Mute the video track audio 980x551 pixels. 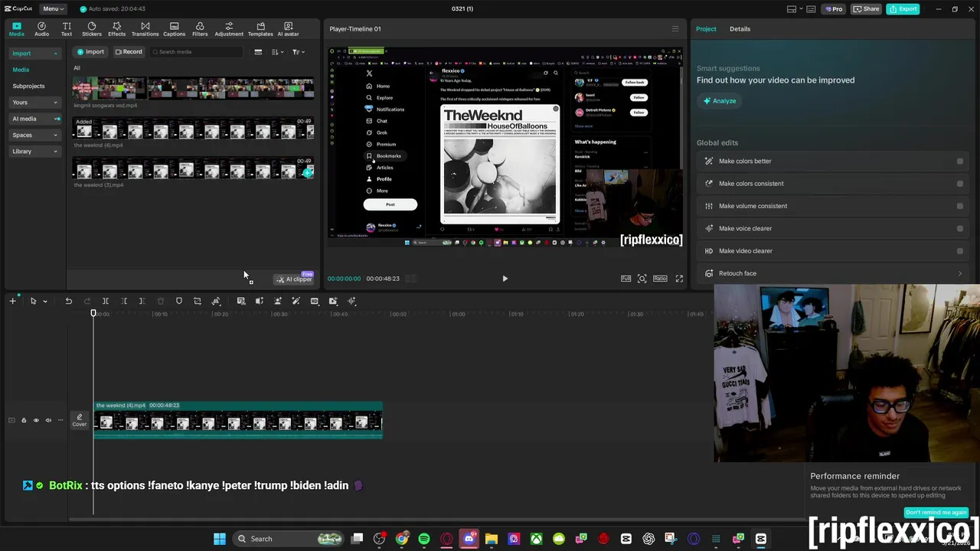click(48, 420)
